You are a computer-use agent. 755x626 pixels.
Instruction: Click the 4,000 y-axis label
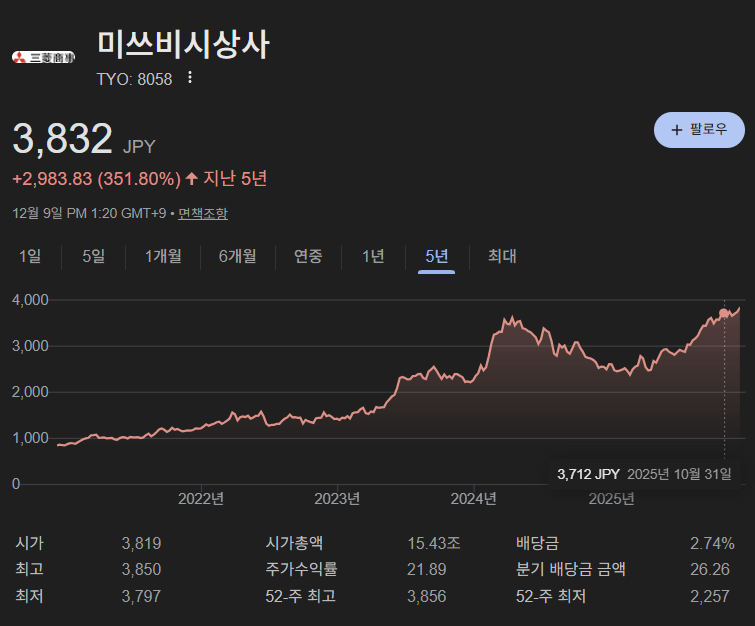[x=30, y=300]
